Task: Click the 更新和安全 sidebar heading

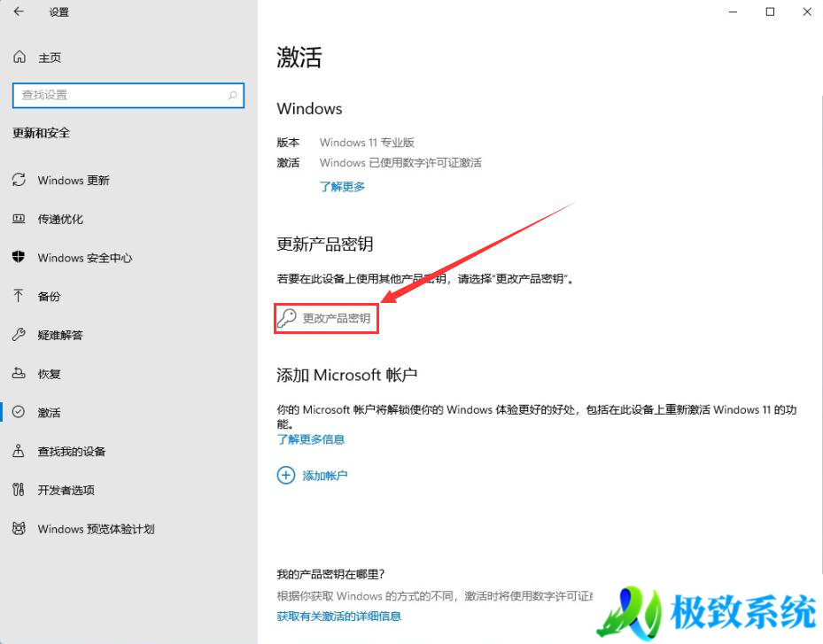Action: click(41, 133)
